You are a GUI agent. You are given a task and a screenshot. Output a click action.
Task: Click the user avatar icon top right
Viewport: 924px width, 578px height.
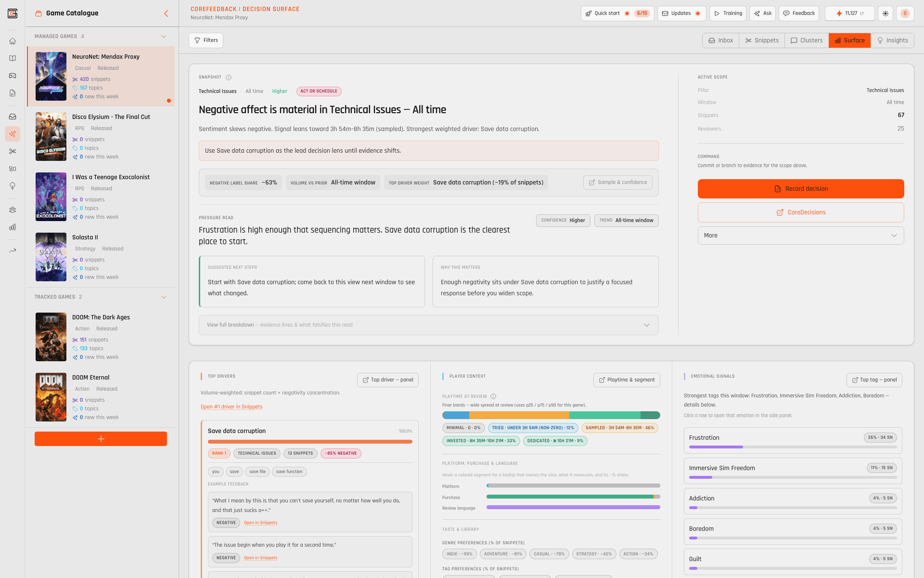click(x=905, y=13)
